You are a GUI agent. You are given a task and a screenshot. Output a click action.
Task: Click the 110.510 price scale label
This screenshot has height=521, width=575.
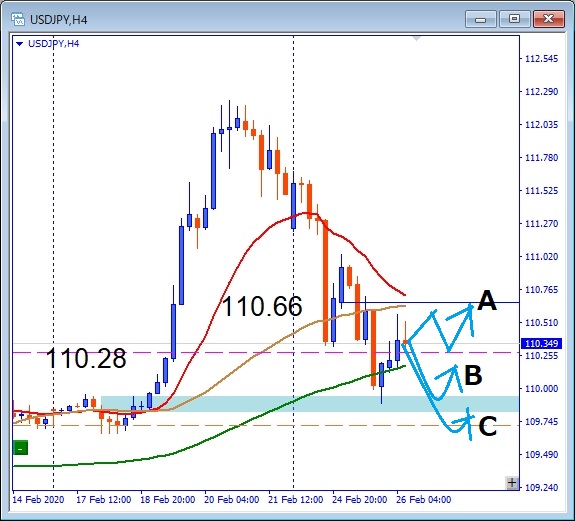tap(542, 323)
